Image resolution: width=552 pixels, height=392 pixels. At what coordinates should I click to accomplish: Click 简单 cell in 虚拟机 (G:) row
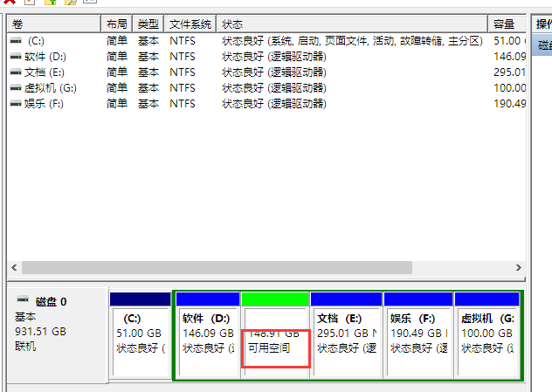(117, 88)
